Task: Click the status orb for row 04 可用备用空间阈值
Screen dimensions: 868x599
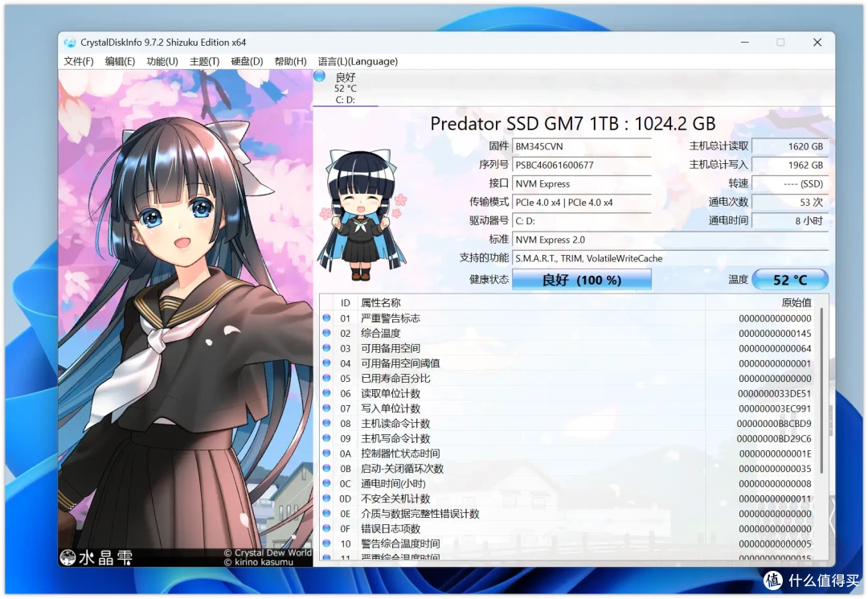Action: coord(326,363)
